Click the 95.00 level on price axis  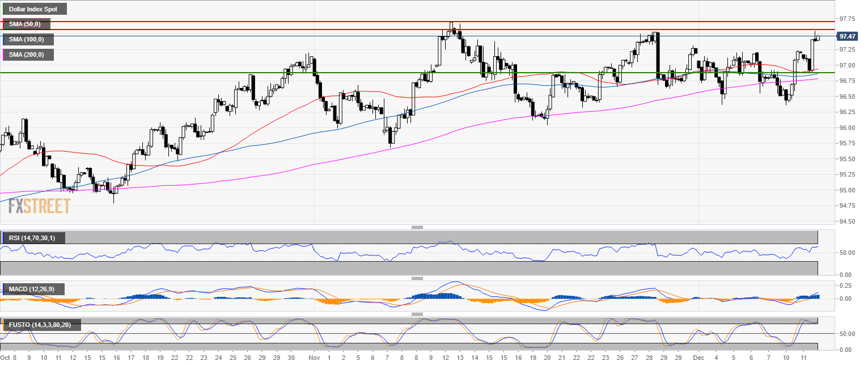(847, 190)
